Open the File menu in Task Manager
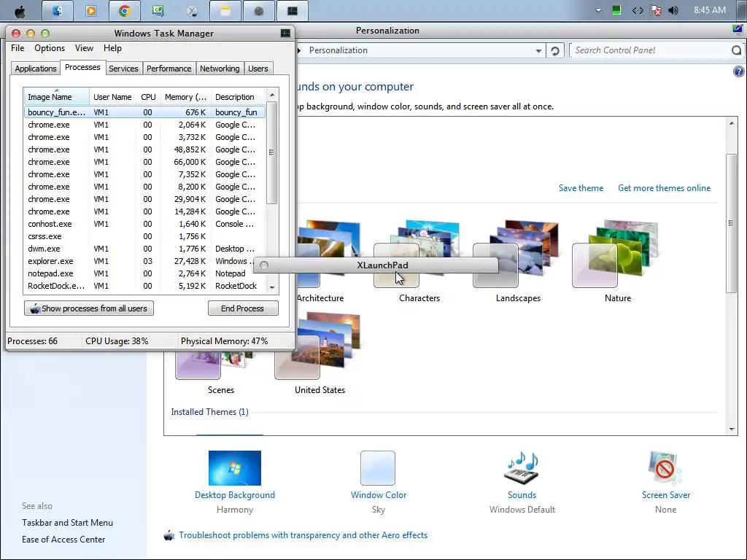Screen dimensions: 747x560 (x=18, y=48)
